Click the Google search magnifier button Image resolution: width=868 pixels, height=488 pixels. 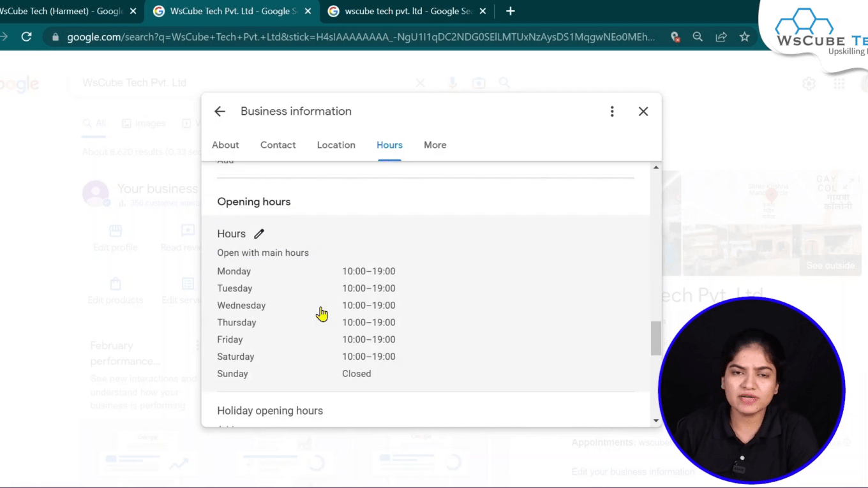pyautogui.click(x=504, y=83)
